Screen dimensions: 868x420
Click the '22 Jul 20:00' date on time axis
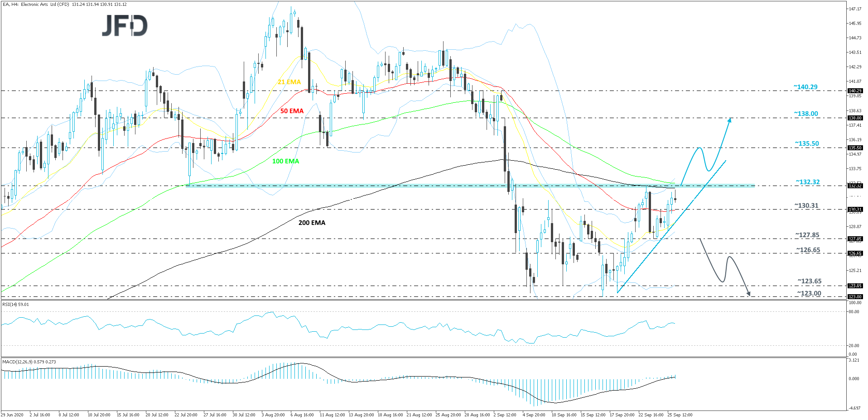[186, 415]
